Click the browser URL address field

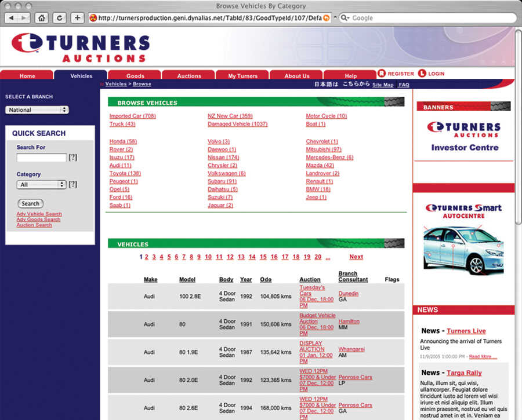click(x=210, y=18)
